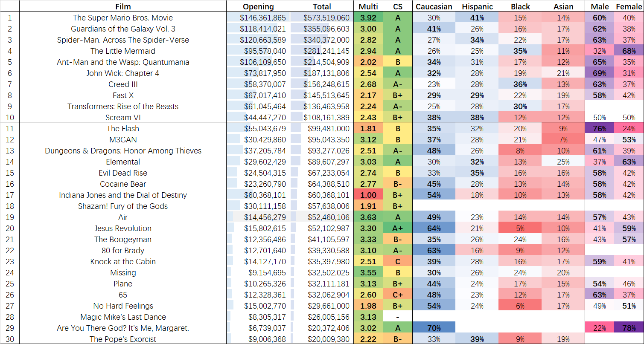
Task: Click the 36% Black cell
Action: 520,84
